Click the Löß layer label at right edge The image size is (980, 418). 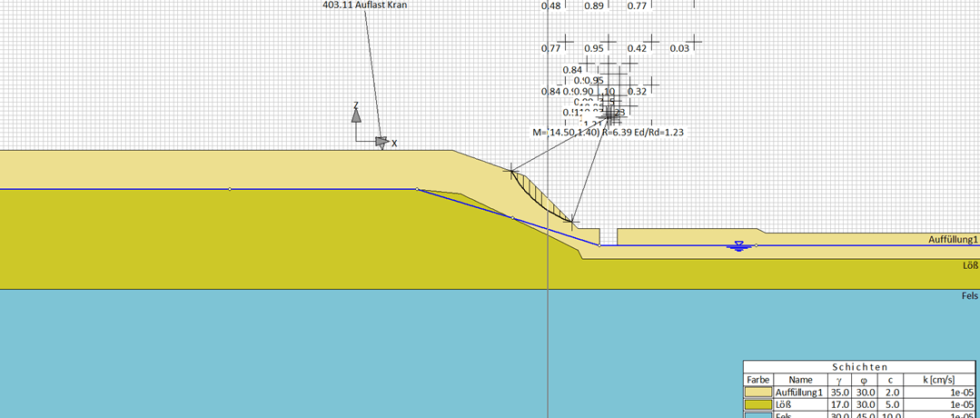(969, 266)
